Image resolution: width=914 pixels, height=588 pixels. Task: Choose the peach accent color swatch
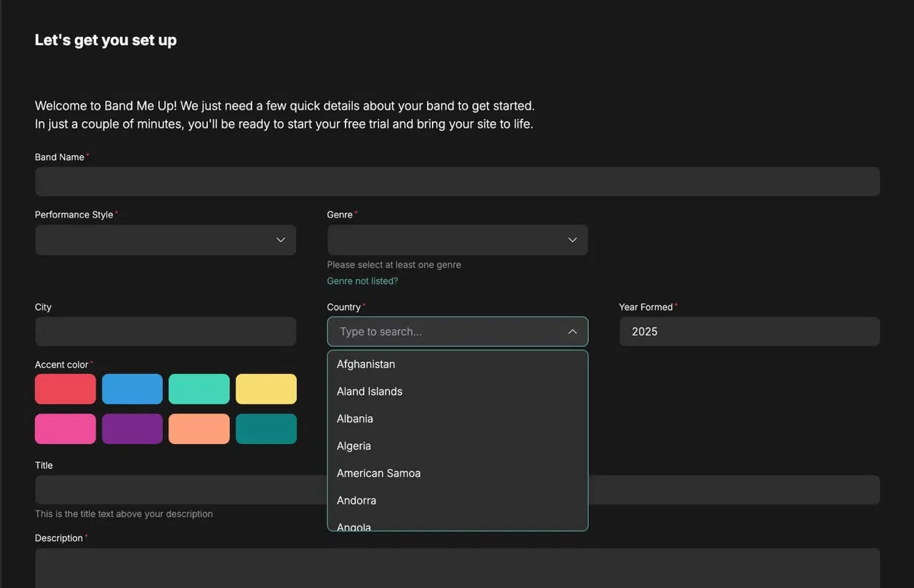point(199,428)
